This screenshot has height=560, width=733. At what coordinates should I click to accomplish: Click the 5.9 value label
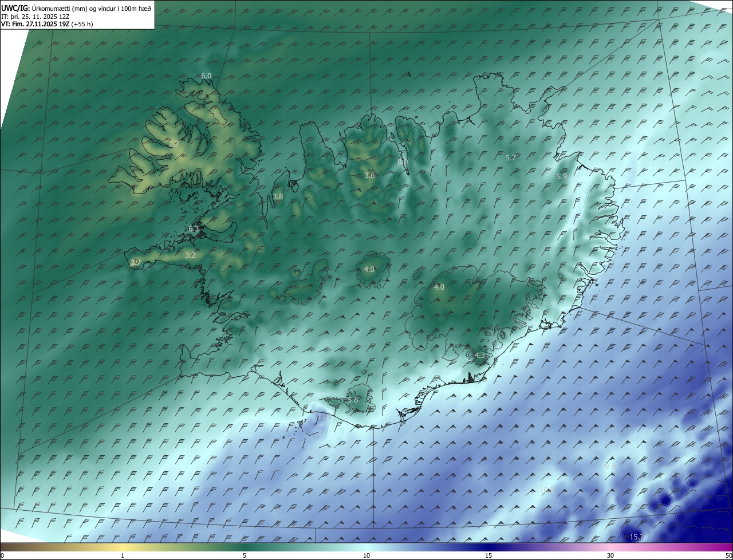(x=562, y=177)
